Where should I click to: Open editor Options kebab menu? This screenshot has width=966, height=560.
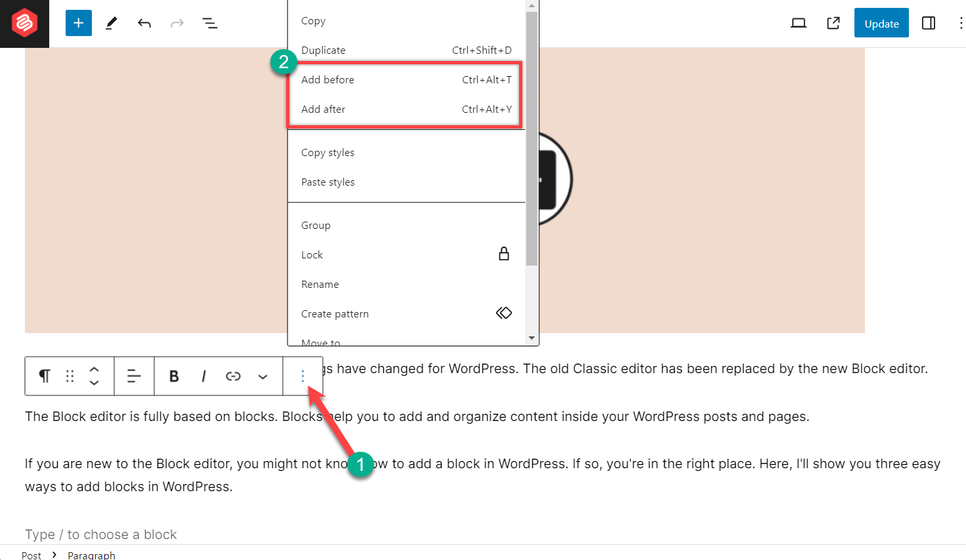(960, 24)
